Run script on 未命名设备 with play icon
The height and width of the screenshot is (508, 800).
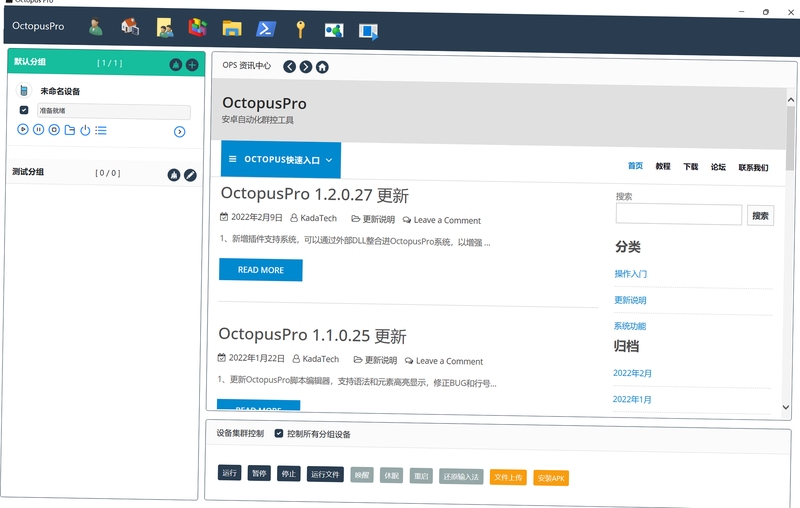[23, 129]
